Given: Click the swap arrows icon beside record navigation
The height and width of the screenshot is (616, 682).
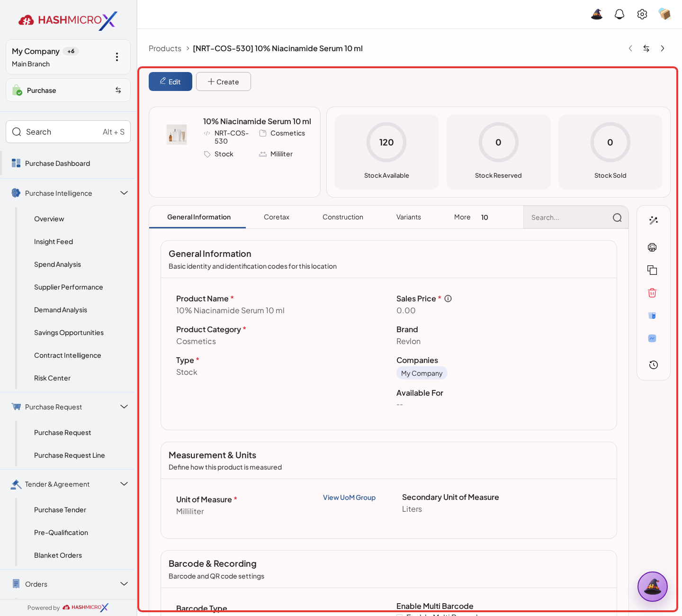Looking at the screenshot, I should coord(646,48).
